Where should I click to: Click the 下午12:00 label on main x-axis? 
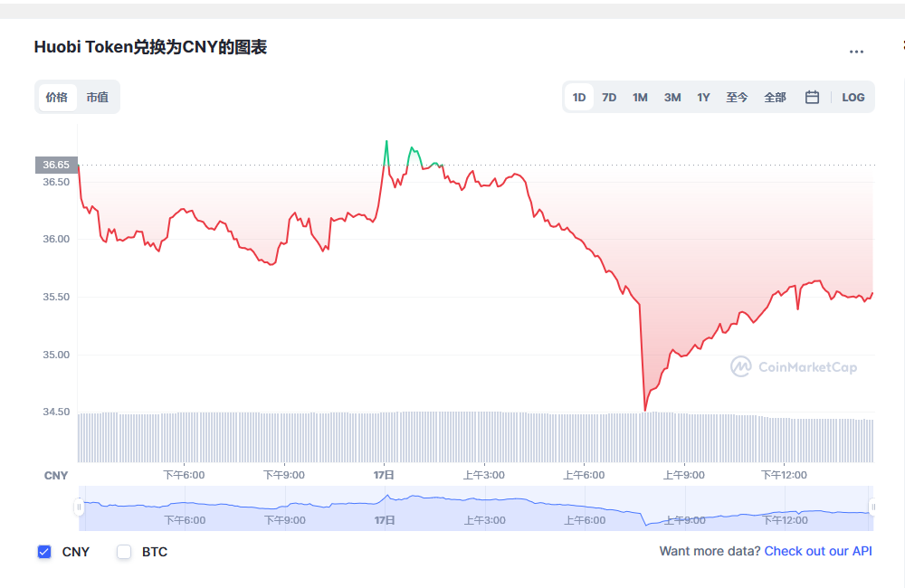click(x=784, y=475)
